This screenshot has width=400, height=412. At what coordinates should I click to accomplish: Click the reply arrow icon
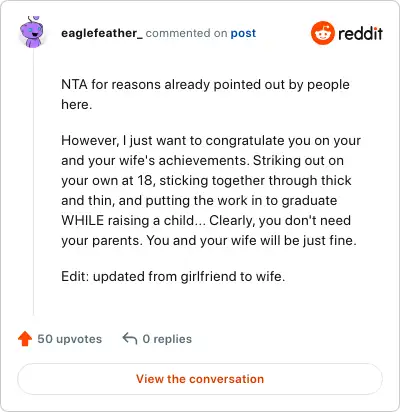point(130,339)
